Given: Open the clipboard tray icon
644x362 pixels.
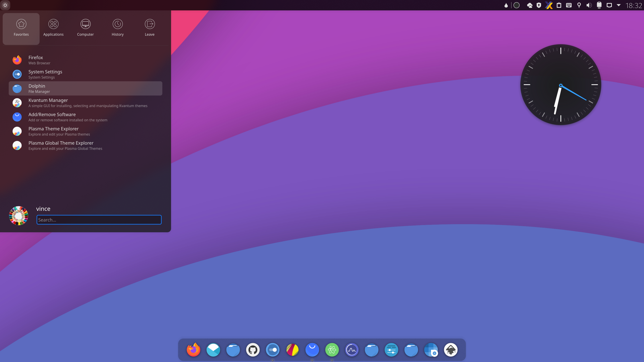Looking at the screenshot, I should [x=559, y=5].
